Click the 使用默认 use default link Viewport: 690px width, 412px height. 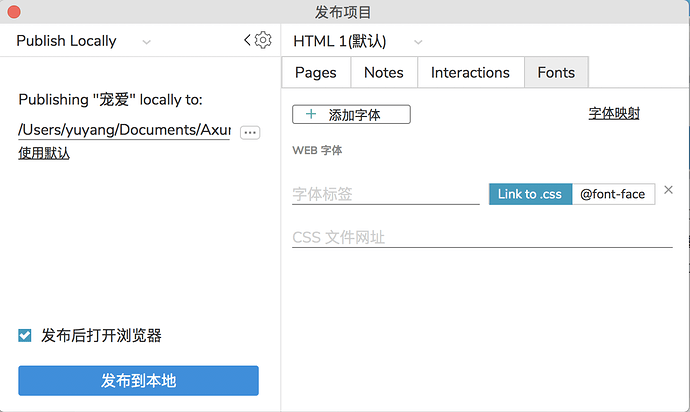pos(44,153)
